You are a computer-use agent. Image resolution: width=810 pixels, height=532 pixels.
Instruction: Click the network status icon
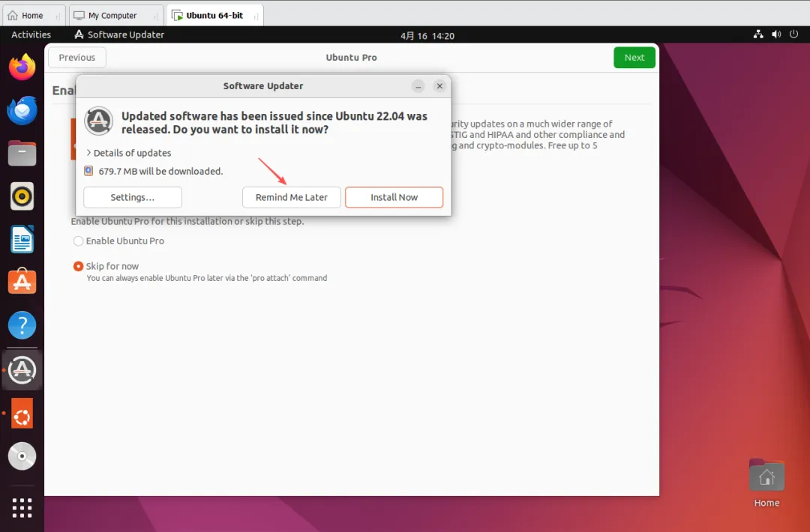click(758, 34)
